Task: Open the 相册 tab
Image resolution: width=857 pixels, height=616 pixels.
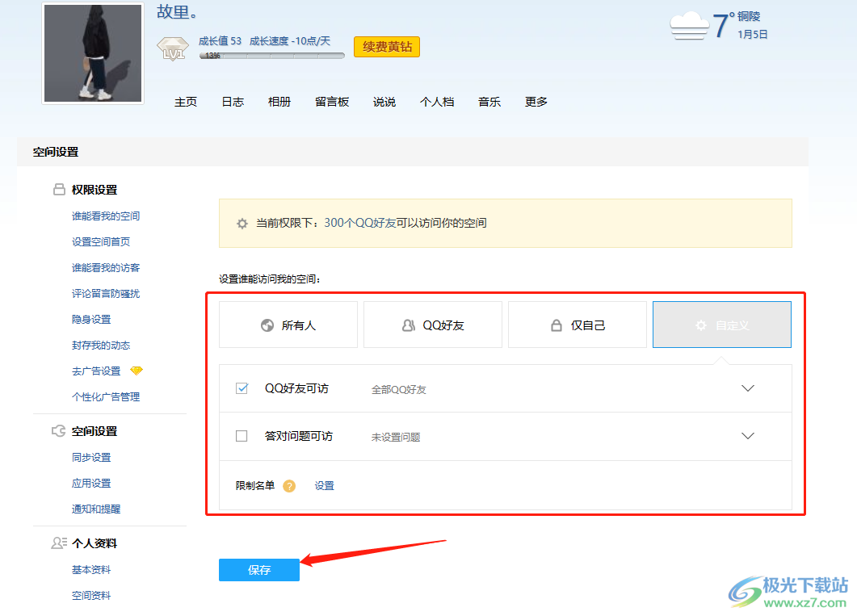Action: (279, 102)
